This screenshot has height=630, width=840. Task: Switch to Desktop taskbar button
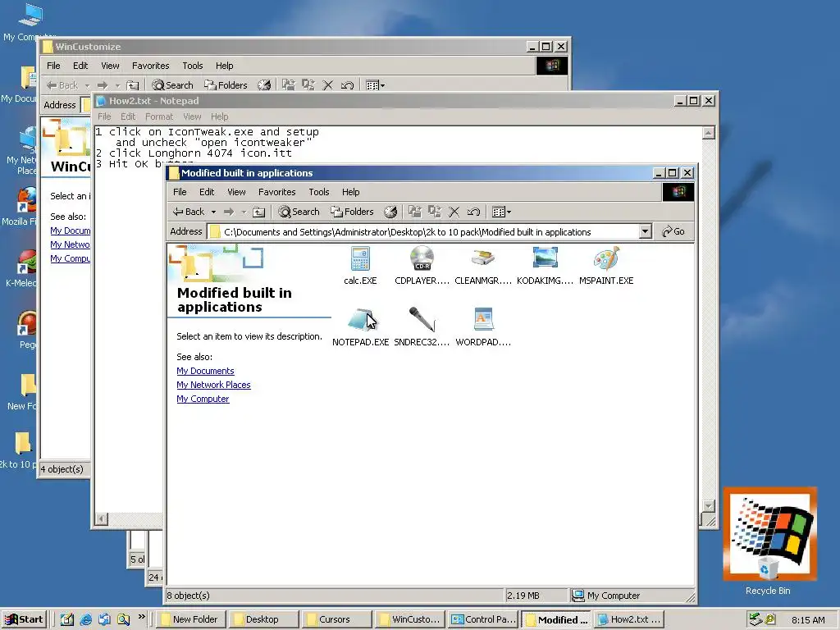pos(263,619)
